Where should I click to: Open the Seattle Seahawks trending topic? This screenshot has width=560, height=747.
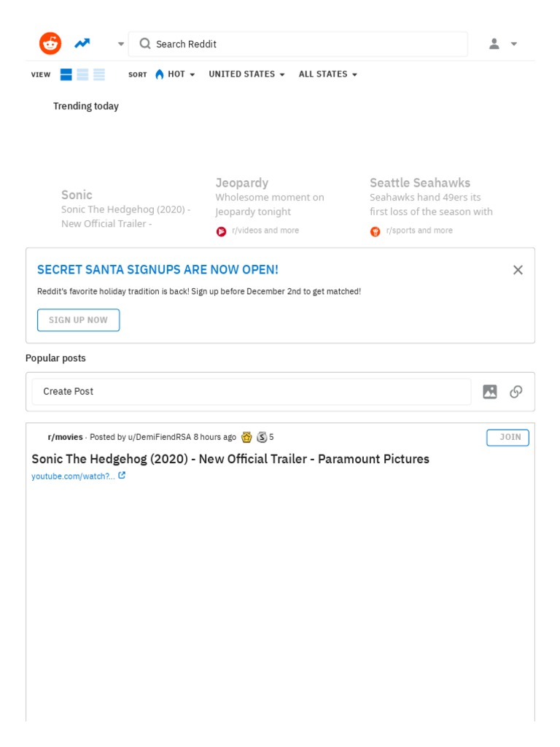[420, 183]
